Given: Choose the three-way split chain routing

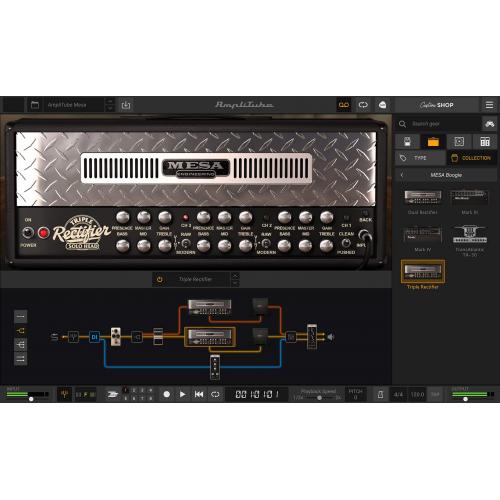Looking at the screenshot, I should pos(21,345).
